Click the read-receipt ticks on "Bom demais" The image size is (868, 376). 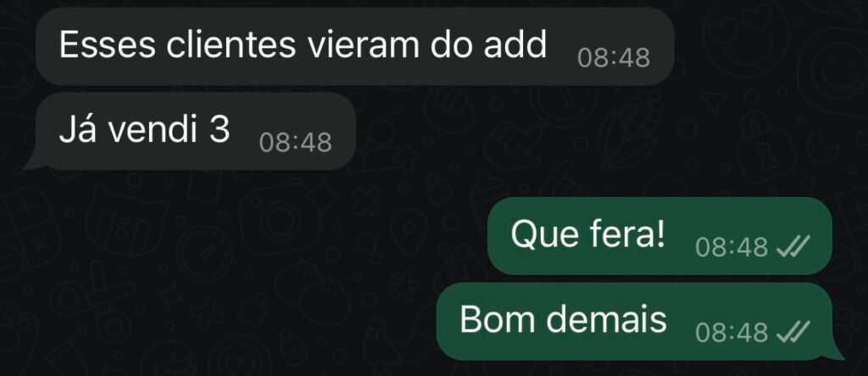point(793,332)
